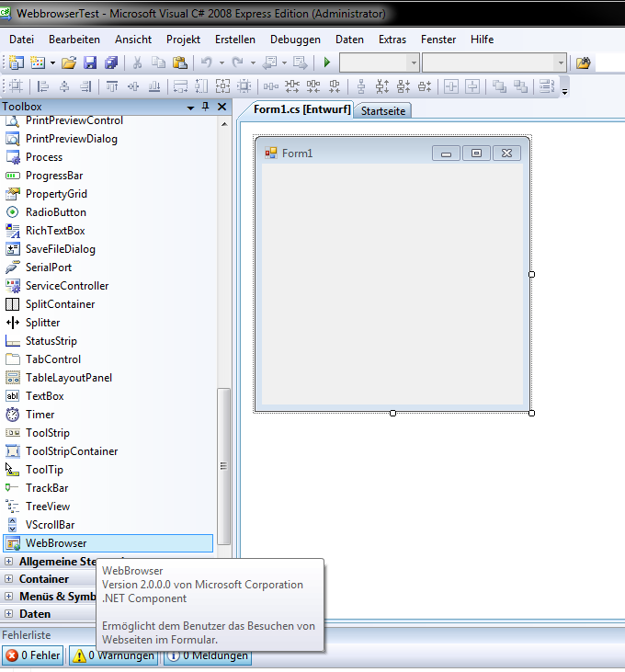Select the RichTextBox toolbox control
The image size is (625, 672).
click(108, 231)
